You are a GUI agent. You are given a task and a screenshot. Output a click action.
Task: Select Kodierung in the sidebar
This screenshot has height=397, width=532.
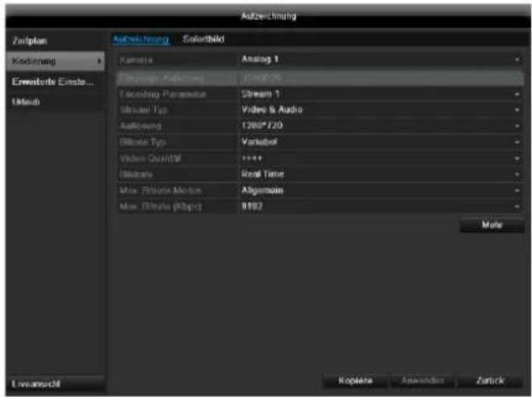56,61
